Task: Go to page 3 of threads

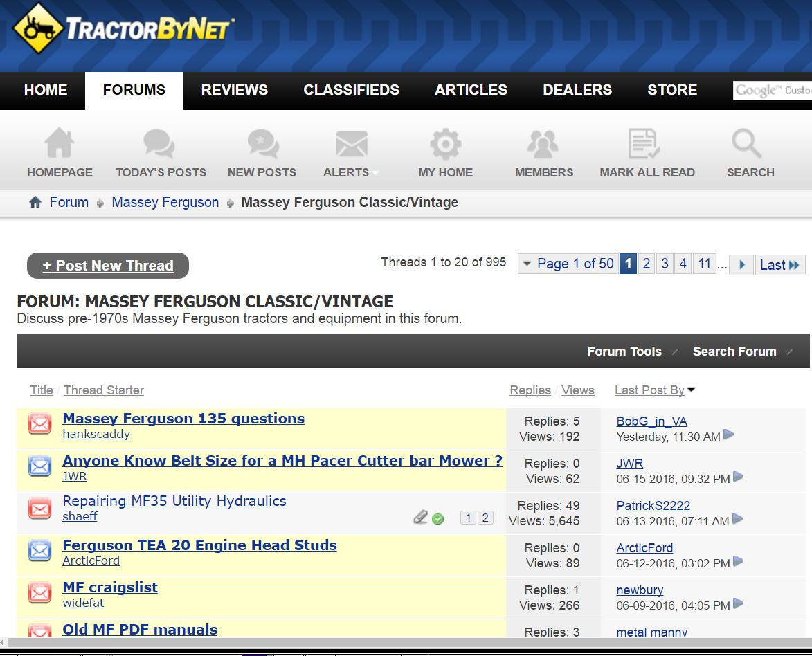Action: pyautogui.click(x=665, y=264)
